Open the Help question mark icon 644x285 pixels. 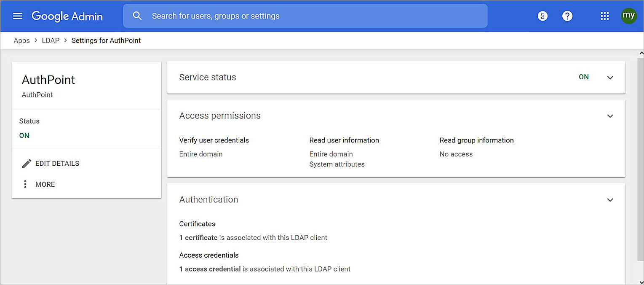567,16
